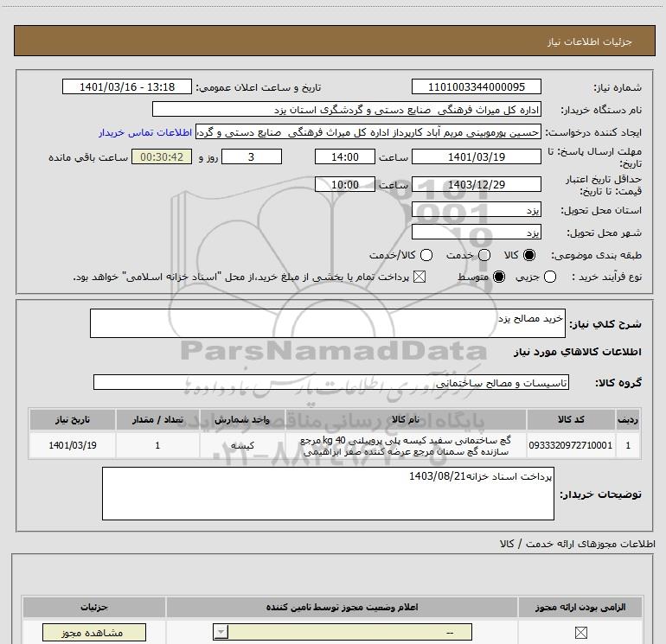The height and width of the screenshot is (644, 666).
Task: Click the اطلاعات مجوزهای ارائه خدمت / کالا heading
Action: [x=578, y=544]
